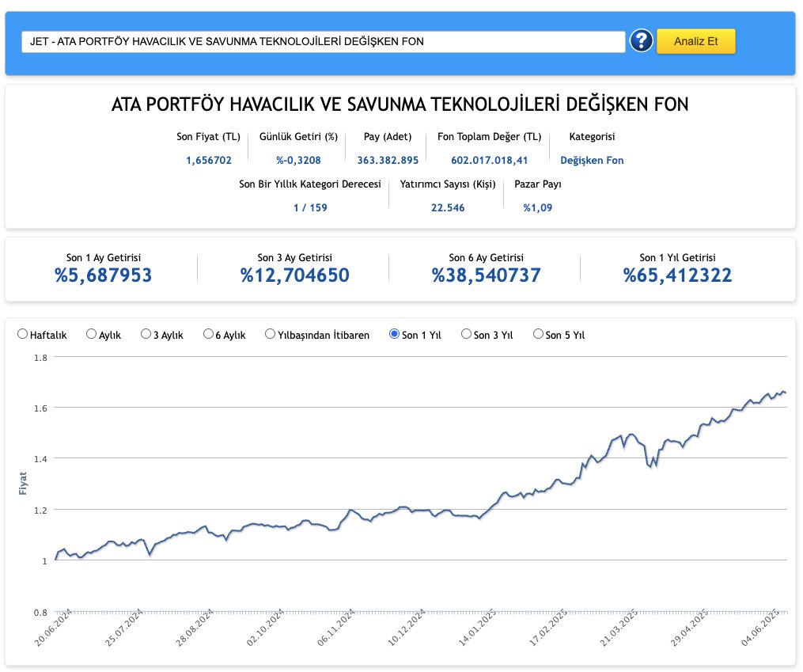Select the Son 5 Yıl radio button

coord(538,334)
